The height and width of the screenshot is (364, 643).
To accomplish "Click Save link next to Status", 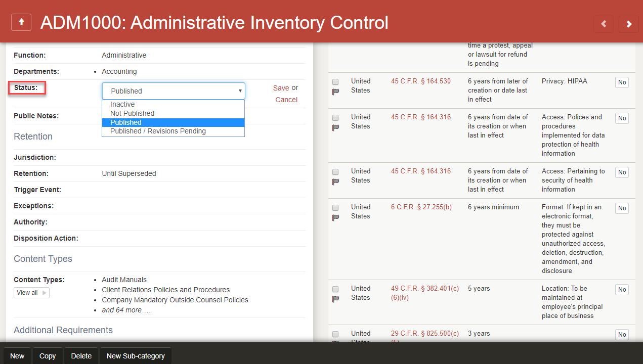I will tap(281, 88).
